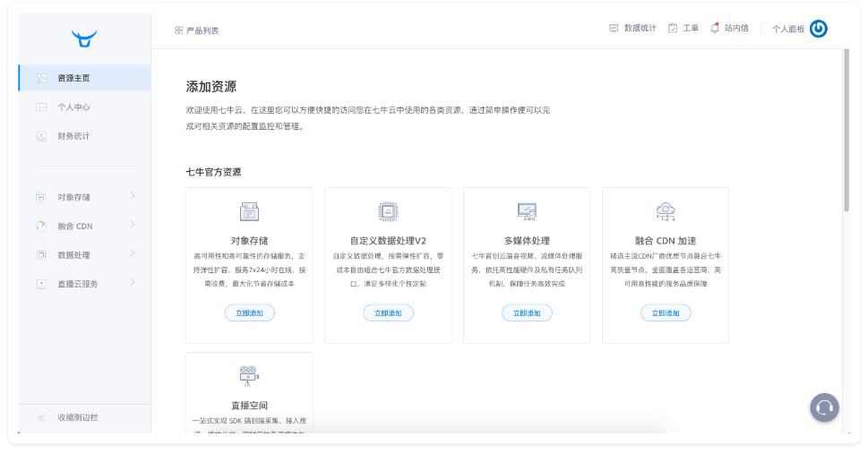Screen dimensions: 868x454
Task: Click the vertical page scrollbar
Action: coord(847,130)
